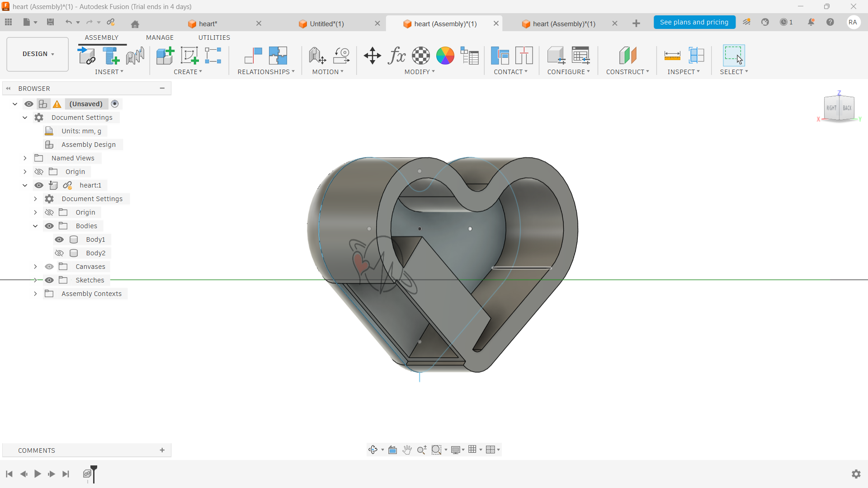Image resolution: width=868 pixels, height=488 pixels.
Task: Open the DESIGN workspace dropdown
Action: point(38,54)
